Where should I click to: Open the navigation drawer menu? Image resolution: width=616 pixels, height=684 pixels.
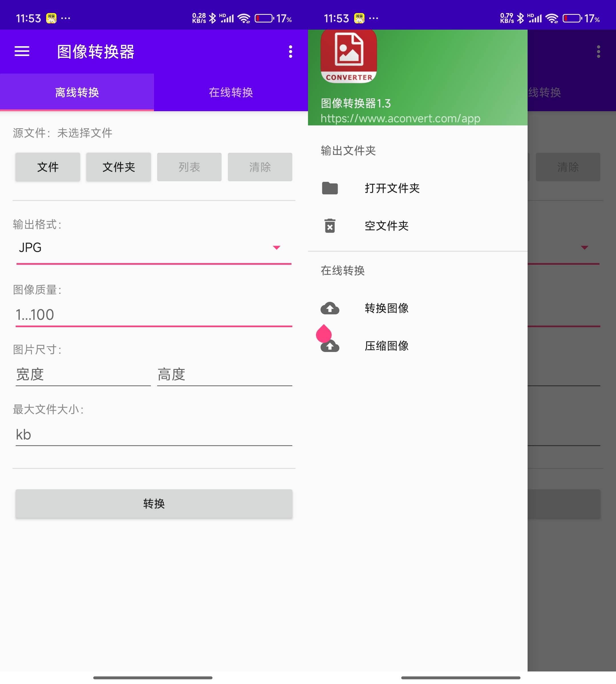click(x=22, y=51)
